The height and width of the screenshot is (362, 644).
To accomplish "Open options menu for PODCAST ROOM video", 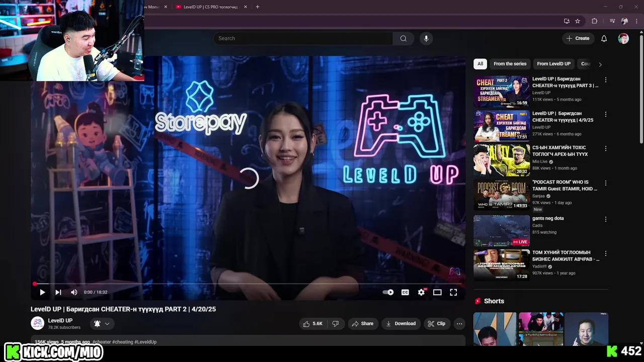I will (x=606, y=183).
